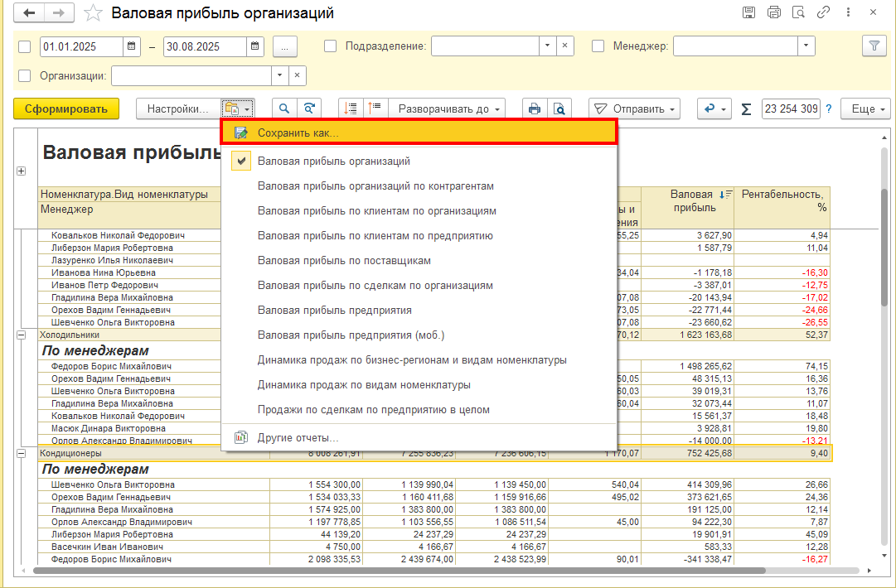This screenshot has height=588, width=896.
Task: Click the favorites star icon
Action: point(93,13)
